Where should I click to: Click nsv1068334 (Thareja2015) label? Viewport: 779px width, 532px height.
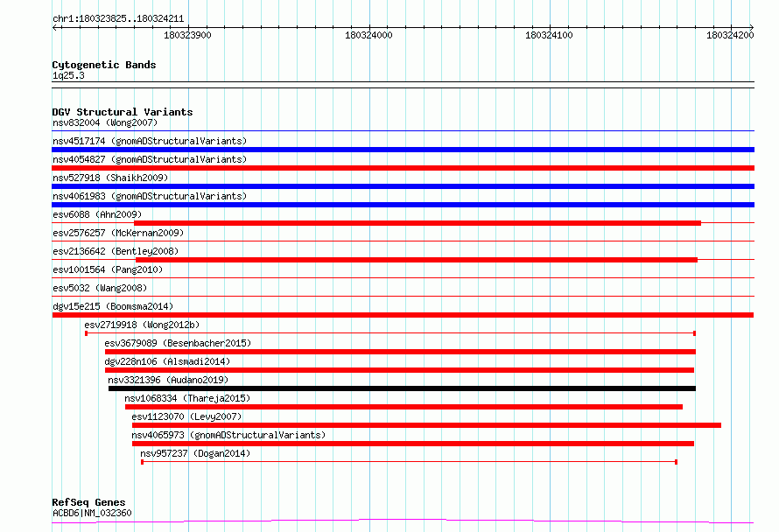coord(187,398)
